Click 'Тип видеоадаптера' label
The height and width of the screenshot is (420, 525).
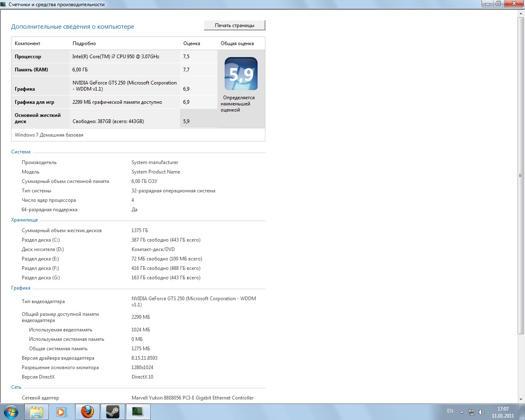(43, 301)
